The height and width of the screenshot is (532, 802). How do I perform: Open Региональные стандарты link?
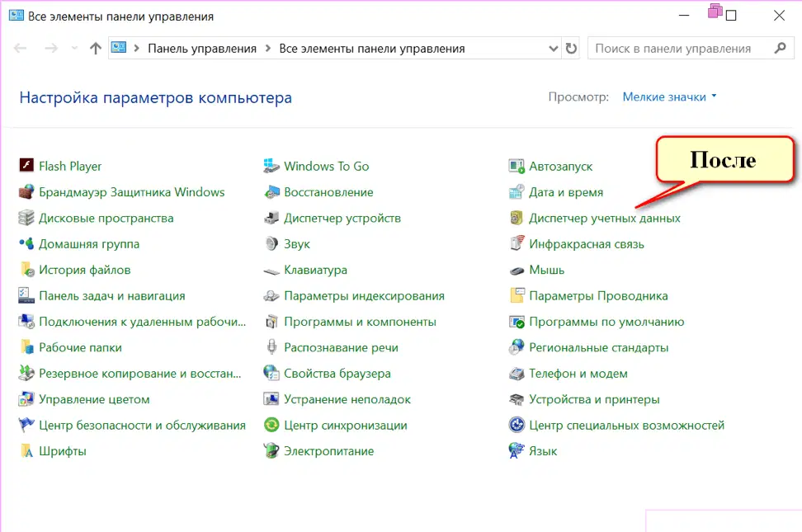[598, 348]
